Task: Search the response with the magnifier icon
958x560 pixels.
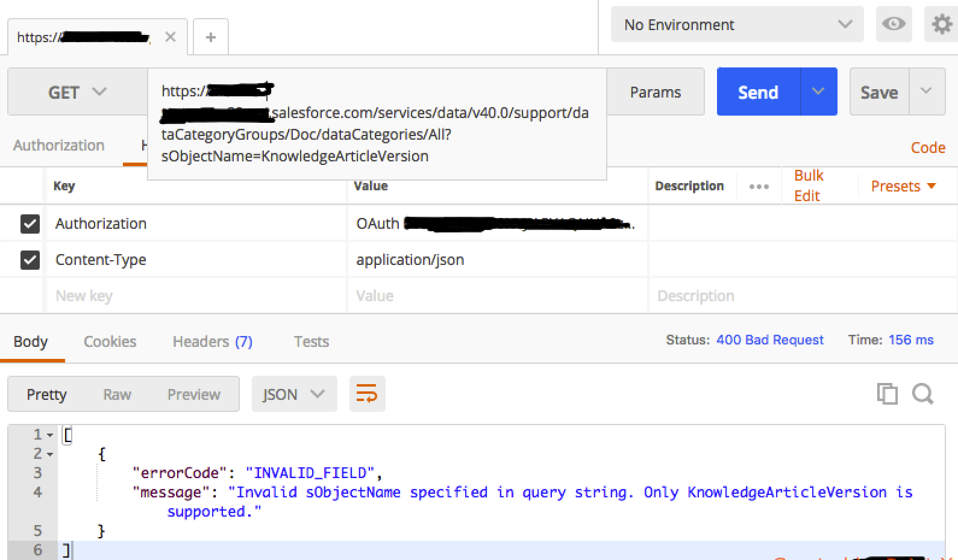Action: pyautogui.click(x=922, y=394)
